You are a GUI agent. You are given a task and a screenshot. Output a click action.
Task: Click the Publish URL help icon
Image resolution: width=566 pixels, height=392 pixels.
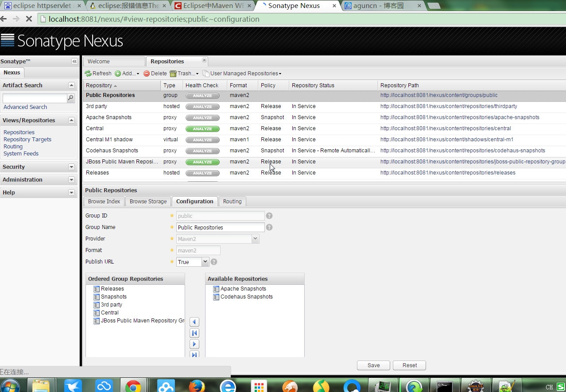[x=214, y=262]
